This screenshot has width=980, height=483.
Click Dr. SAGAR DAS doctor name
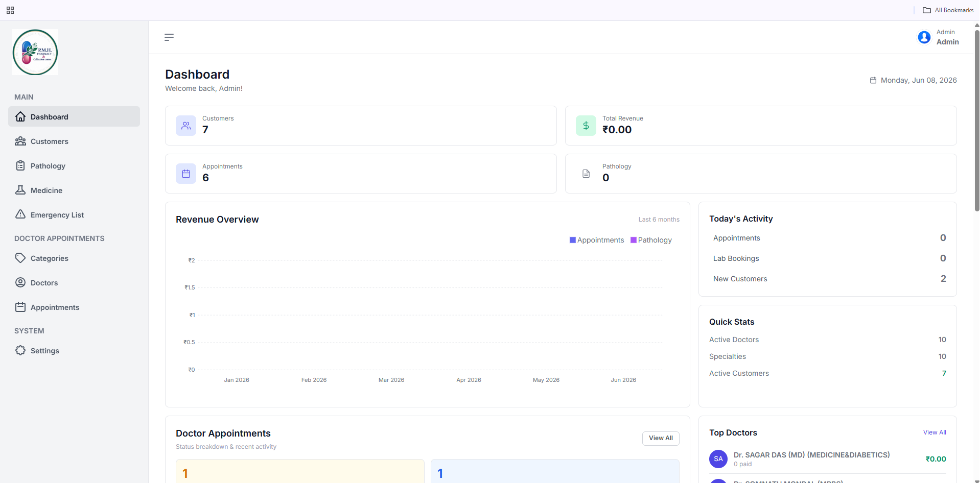tap(811, 455)
